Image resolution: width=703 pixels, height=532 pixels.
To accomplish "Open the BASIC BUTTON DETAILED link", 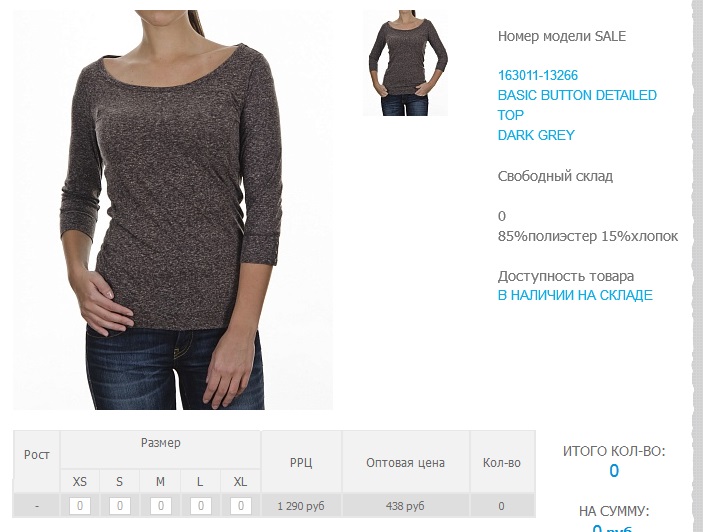I will pos(577,95).
